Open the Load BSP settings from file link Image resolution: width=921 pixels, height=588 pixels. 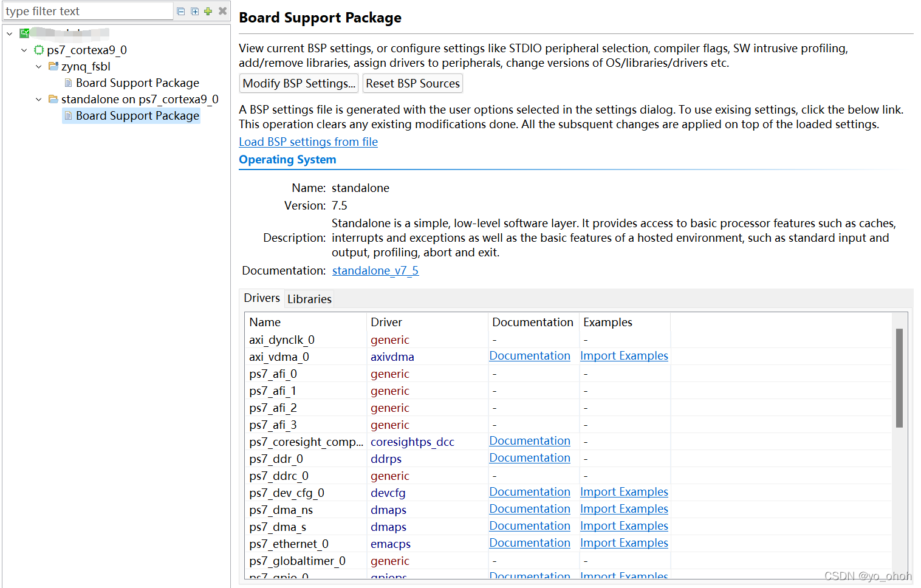click(308, 142)
